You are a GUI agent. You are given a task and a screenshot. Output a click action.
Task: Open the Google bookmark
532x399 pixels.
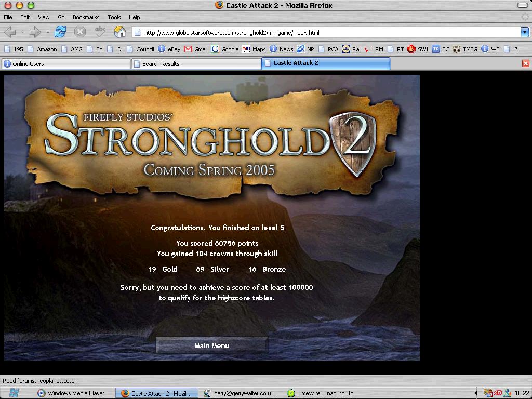point(225,49)
